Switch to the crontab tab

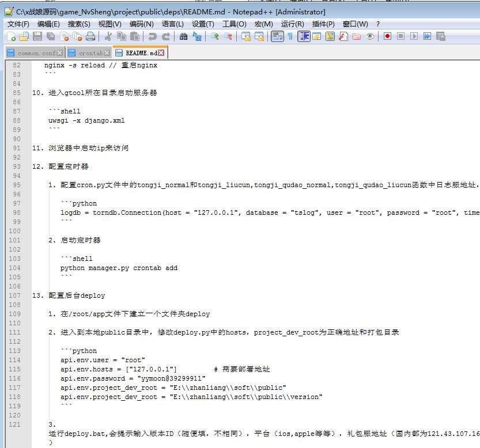89,53
